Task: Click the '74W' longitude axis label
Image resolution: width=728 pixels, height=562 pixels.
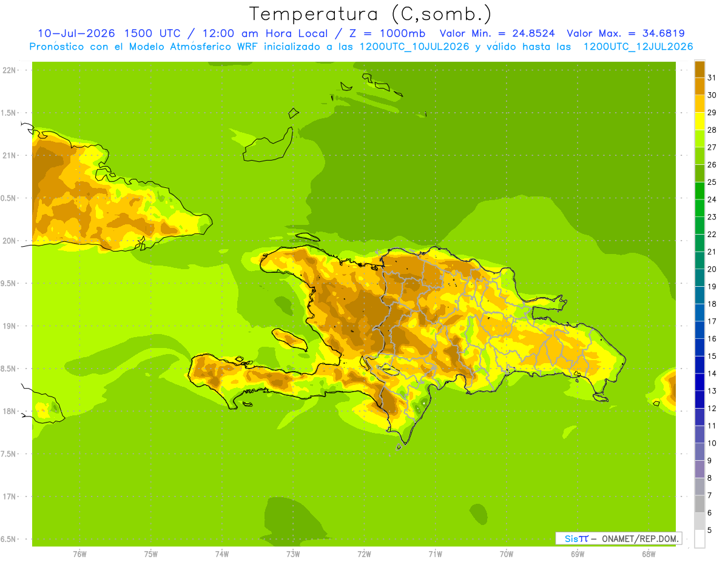Action: (222, 554)
